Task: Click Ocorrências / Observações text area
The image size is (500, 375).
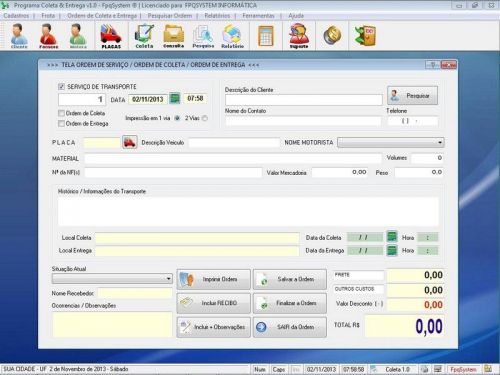Action: pos(112,324)
